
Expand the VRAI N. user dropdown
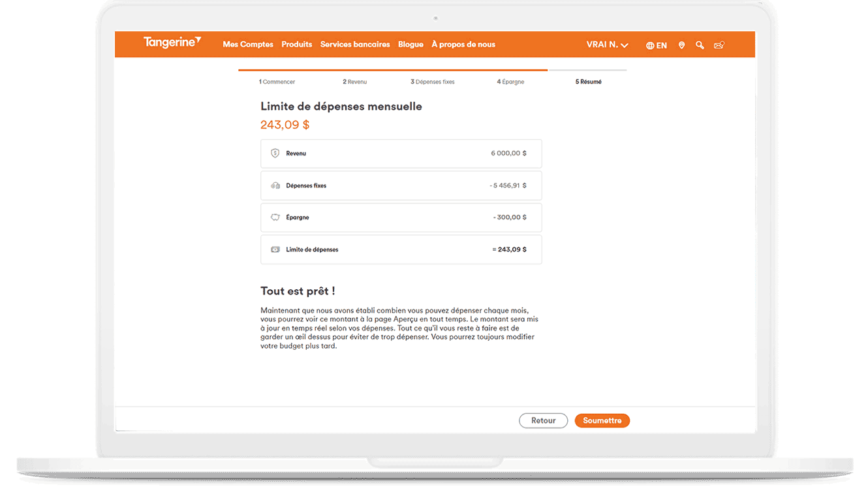click(x=607, y=45)
